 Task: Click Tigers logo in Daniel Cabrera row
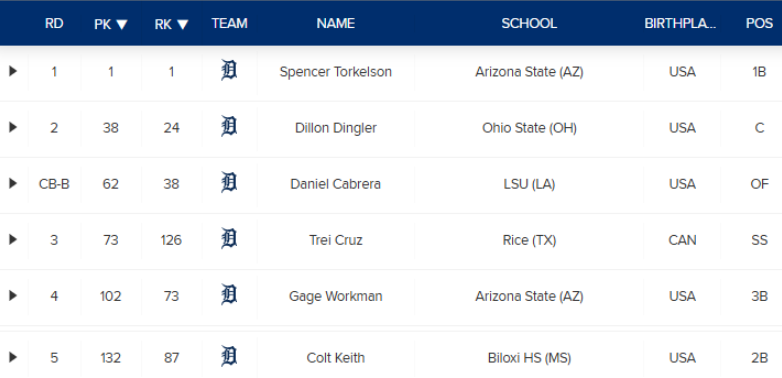[x=229, y=183]
